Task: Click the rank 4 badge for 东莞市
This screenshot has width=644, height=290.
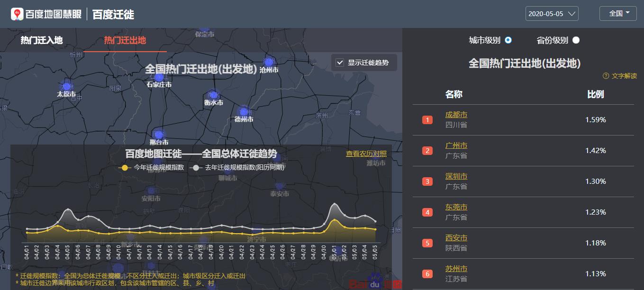Action: 427,212
